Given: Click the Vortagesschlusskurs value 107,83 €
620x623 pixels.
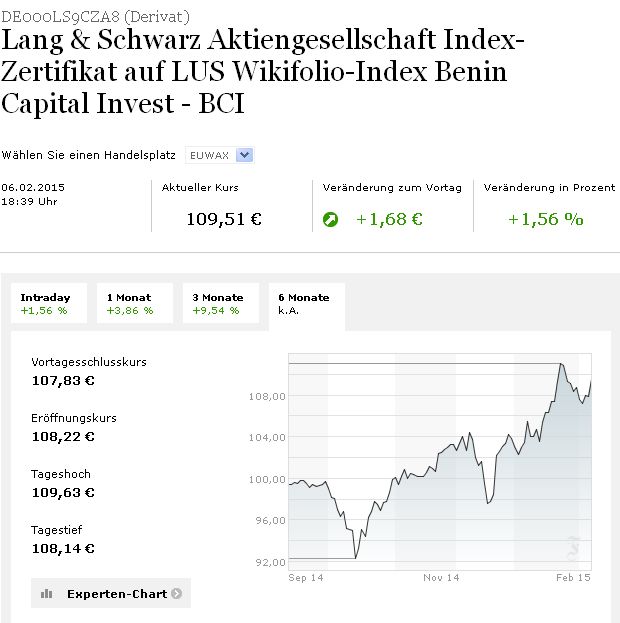Looking at the screenshot, I should [x=63, y=380].
